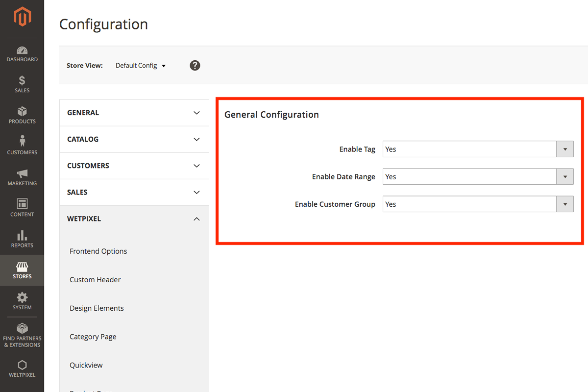Open the Store View Default Config dropdown
This screenshot has height=392, width=588.
click(x=141, y=65)
